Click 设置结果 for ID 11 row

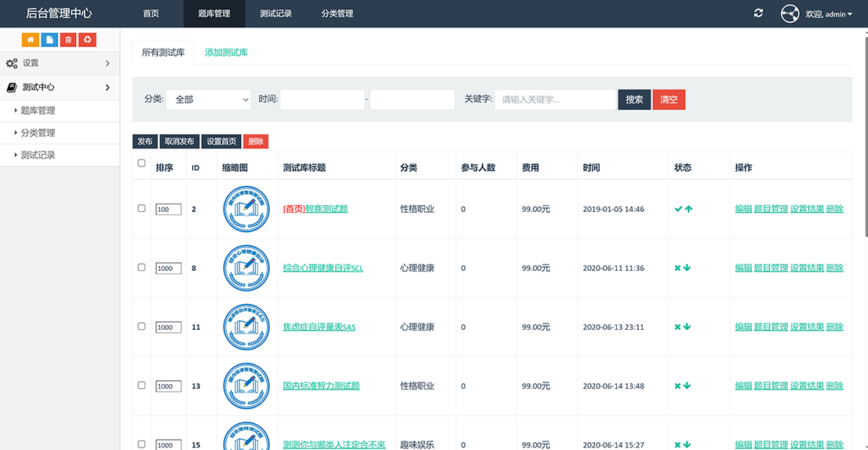pyautogui.click(x=807, y=327)
